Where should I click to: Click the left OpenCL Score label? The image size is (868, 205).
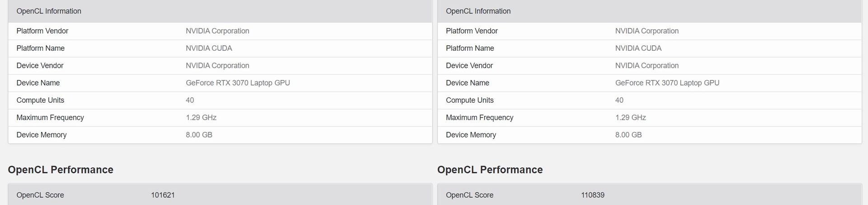tap(40, 195)
